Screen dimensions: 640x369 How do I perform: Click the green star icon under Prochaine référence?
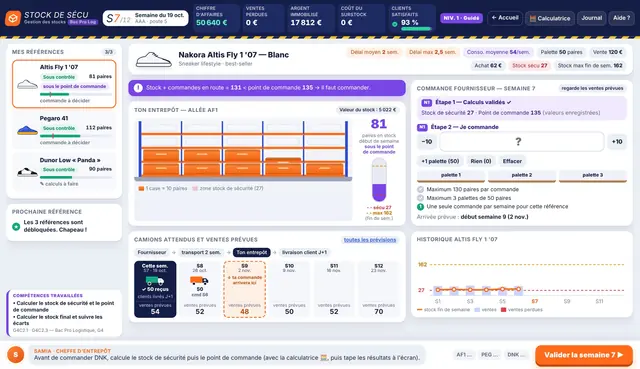[x=16, y=226]
